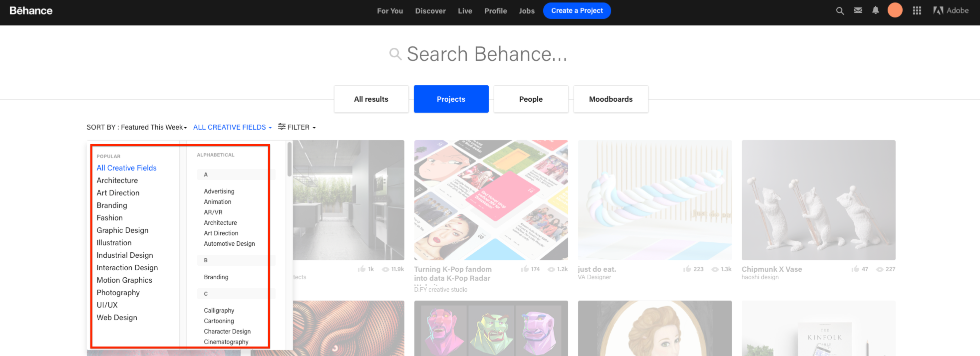Choose Architecture in the popular list
Screen dimensions: 980x356
tap(117, 180)
